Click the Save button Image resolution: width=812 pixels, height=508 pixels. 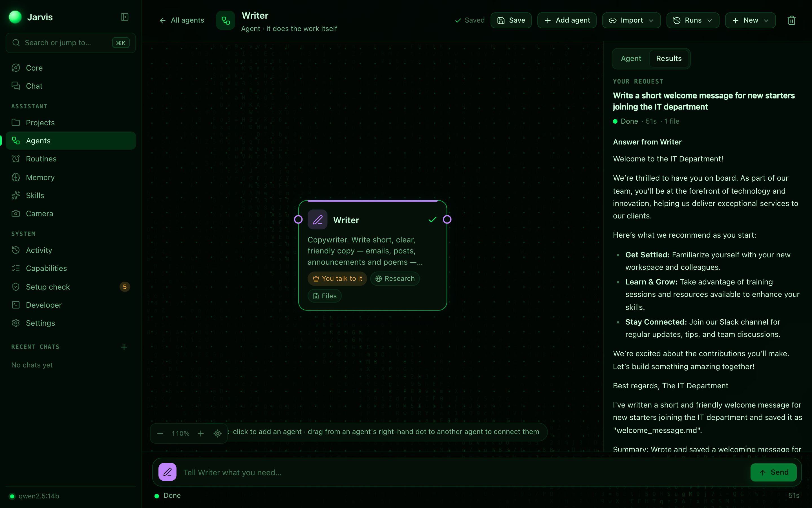tap(511, 21)
